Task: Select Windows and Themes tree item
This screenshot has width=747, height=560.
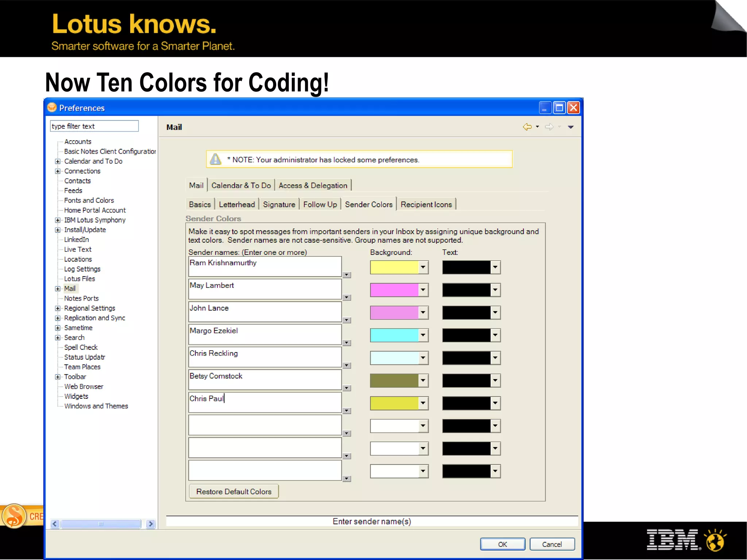Action: [96, 406]
